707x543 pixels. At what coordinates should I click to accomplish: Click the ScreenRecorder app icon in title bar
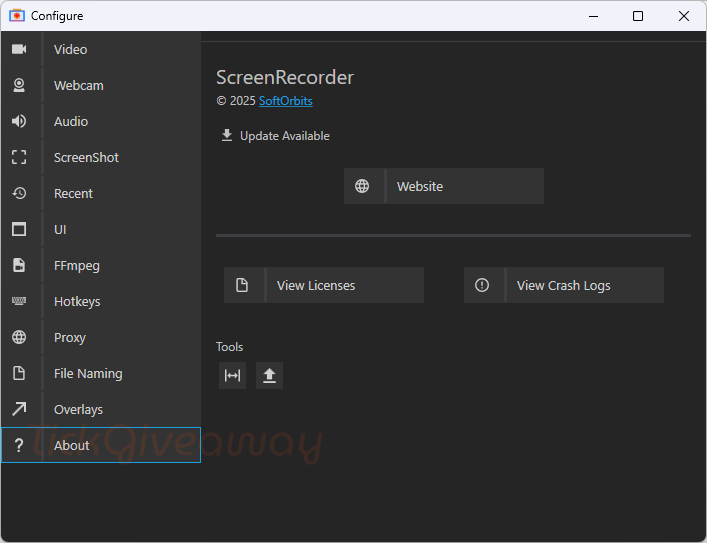[17, 16]
